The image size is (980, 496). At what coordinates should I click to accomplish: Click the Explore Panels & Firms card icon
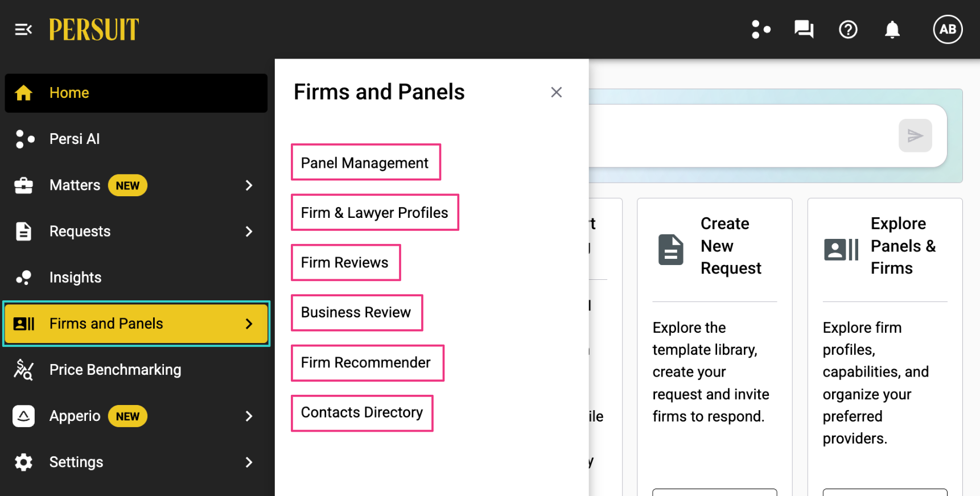click(841, 250)
